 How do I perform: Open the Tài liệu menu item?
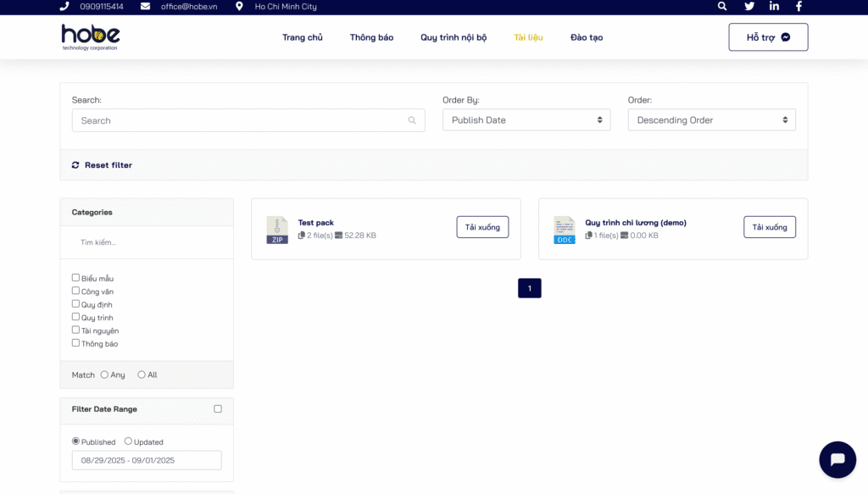528,37
